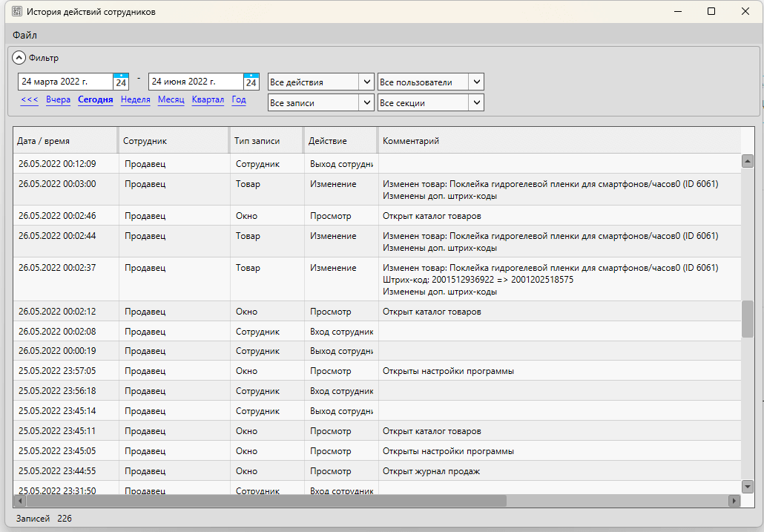Open the Файл menu
This screenshot has height=532, width=764.
[x=24, y=35]
